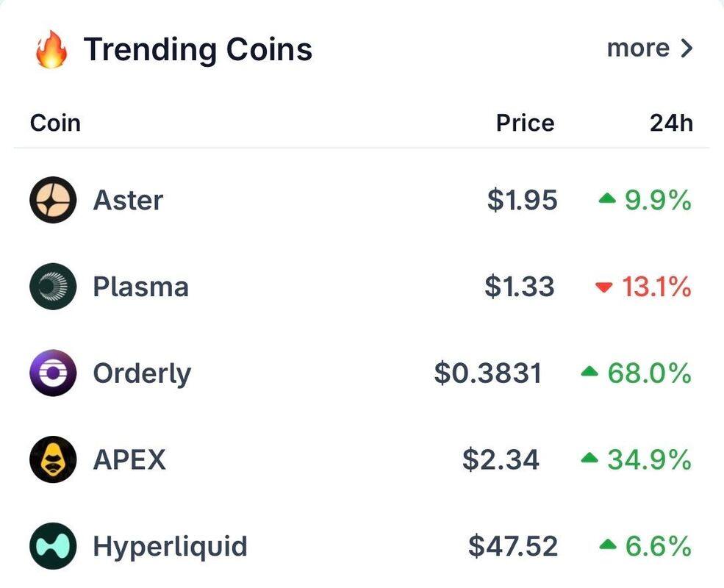Select the Orderly price $0.3831
Screen dimensions: 724x588
pyautogui.click(x=487, y=373)
